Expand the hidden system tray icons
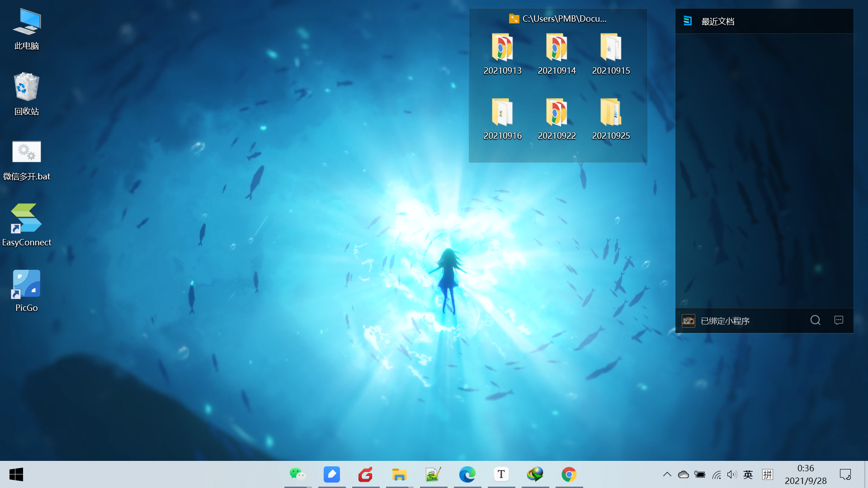The height and width of the screenshot is (488, 868). pos(667,474)
